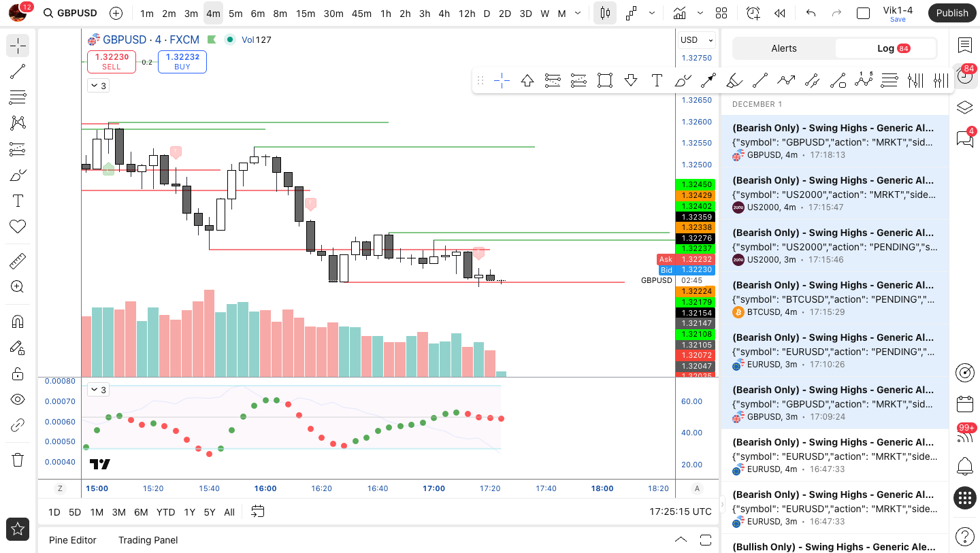Open the layout setup square icon
This screenshot has width=980, height=553.
click(x=863, y=13)
